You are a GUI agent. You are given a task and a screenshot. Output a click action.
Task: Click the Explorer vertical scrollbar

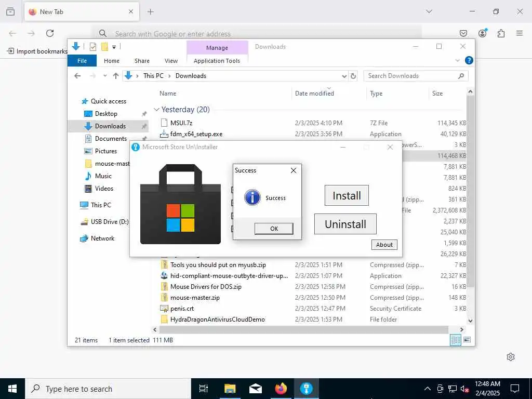point(470,191)
